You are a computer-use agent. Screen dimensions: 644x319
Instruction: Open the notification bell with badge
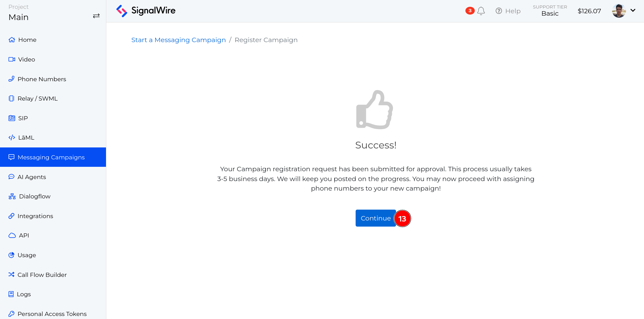[x=481, y=11]
